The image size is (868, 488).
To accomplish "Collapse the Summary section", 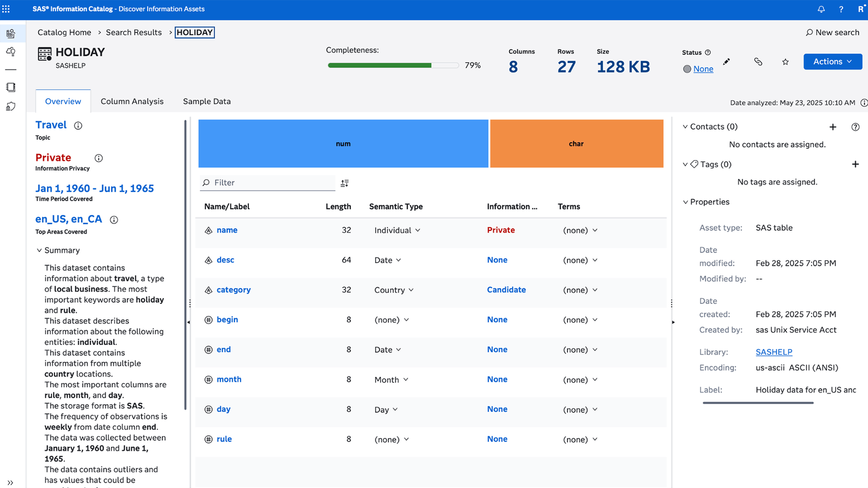I will point(39,251).
